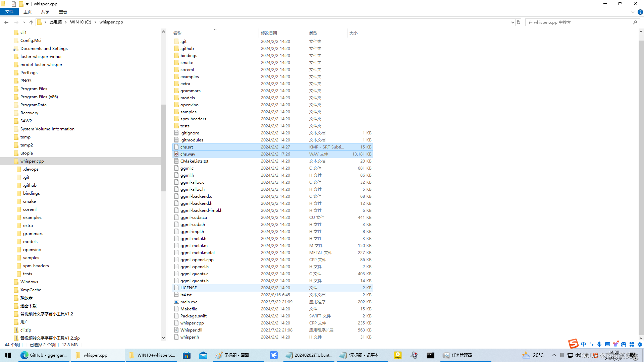Open the Whisper.dll file icon
644x362 pixels.
pos(176,330)
